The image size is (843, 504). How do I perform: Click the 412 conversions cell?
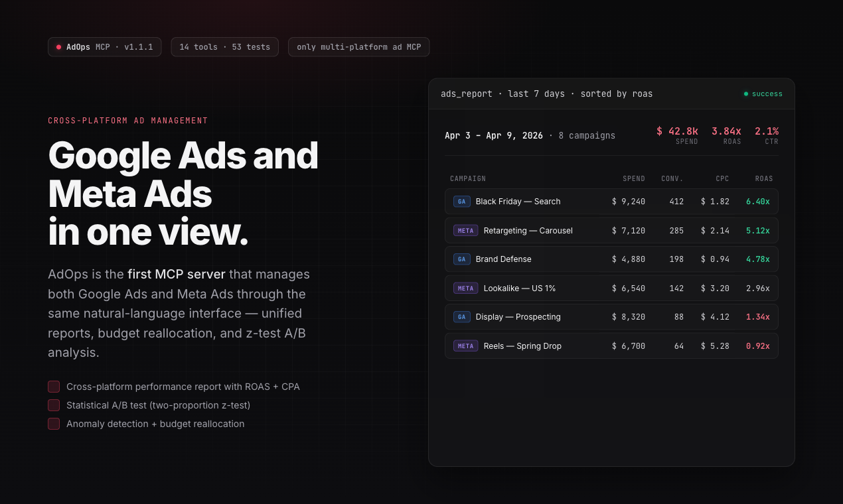tap(676, 202)
